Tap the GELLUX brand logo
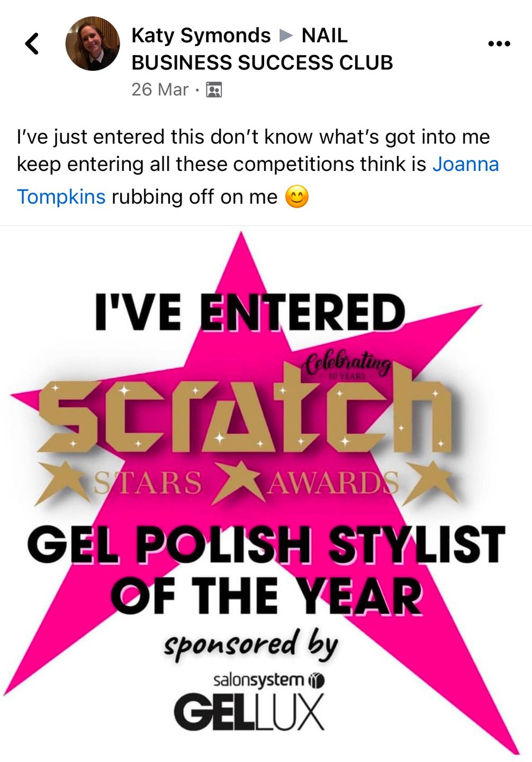 pos(249,712)
